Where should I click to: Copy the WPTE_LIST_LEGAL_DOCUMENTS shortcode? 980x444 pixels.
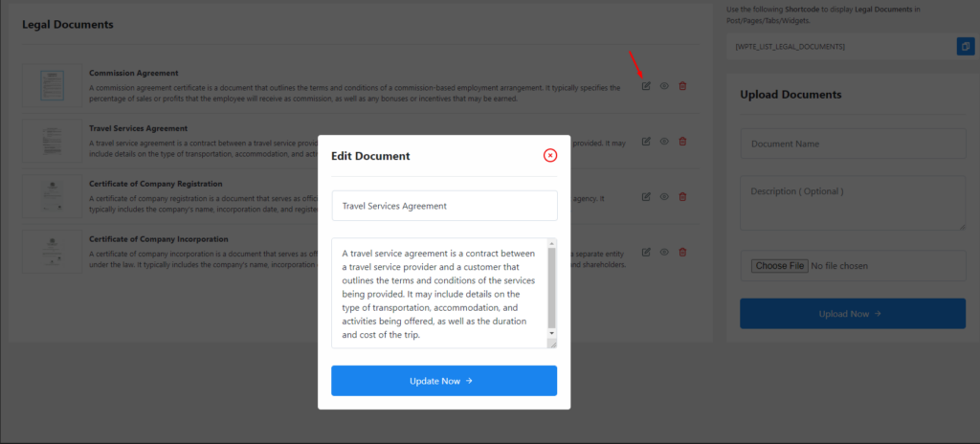click(x=966, y=46)
